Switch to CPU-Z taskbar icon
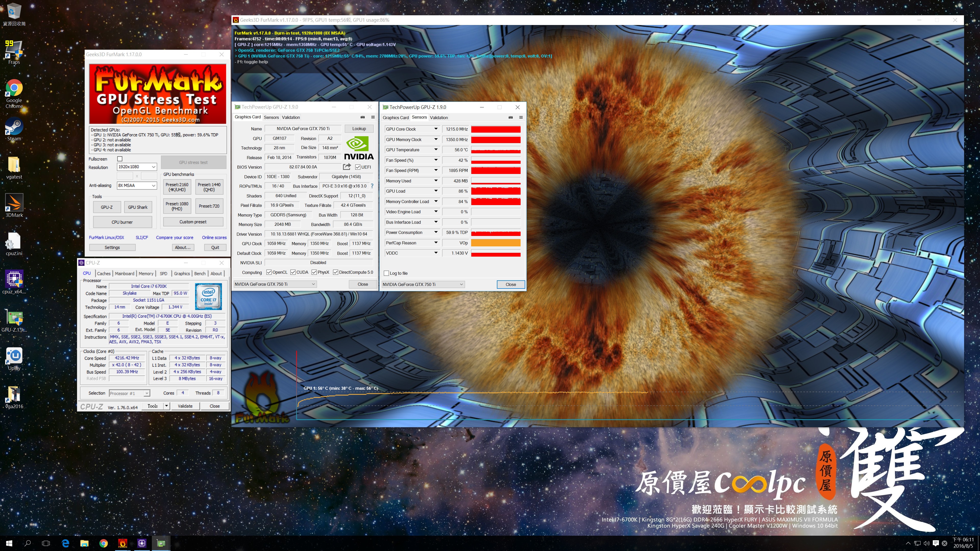The height and width of the screenshot is (551, 980). tap(142, 543)
